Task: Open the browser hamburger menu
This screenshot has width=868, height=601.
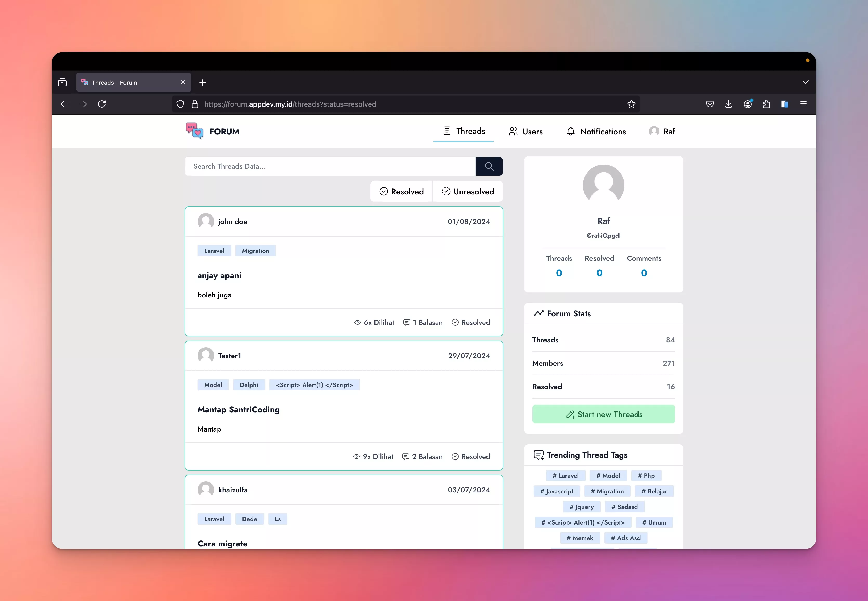Action: coord(803,104)
